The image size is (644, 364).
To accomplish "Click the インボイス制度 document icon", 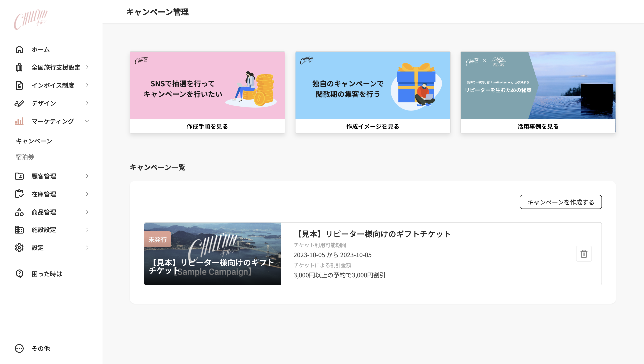I will (19, 85).
